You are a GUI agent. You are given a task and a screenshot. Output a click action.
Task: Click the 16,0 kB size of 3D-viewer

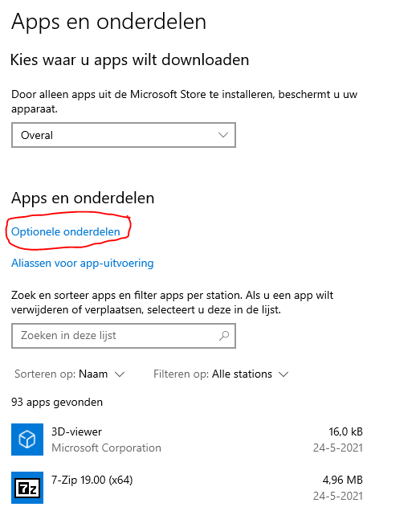click(345, 431)
